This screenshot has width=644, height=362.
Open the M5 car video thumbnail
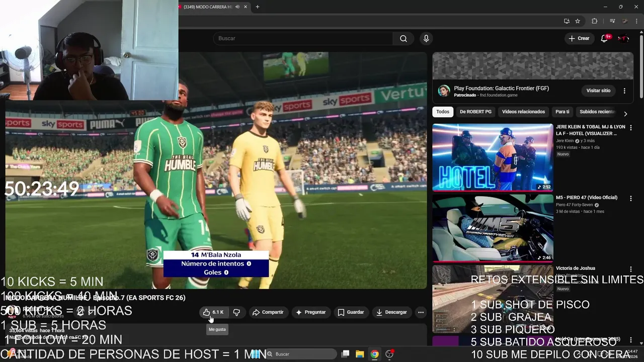[x=493, y=228]
